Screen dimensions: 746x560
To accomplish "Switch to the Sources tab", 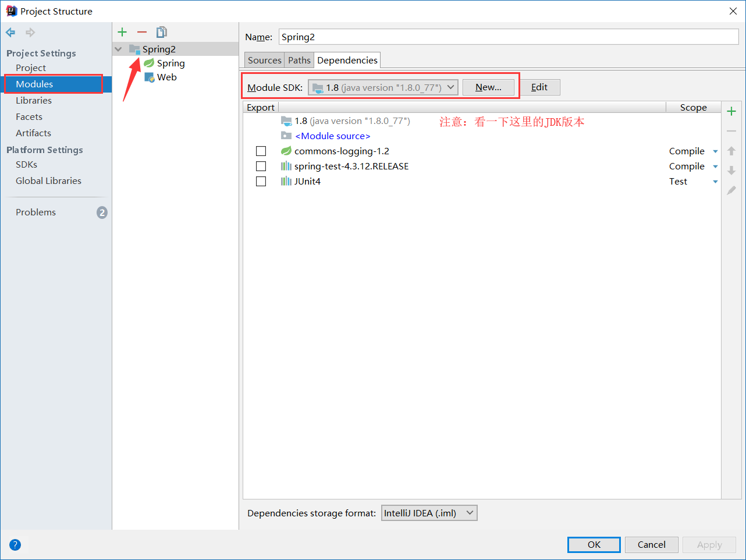I will (x=264, y=60).
